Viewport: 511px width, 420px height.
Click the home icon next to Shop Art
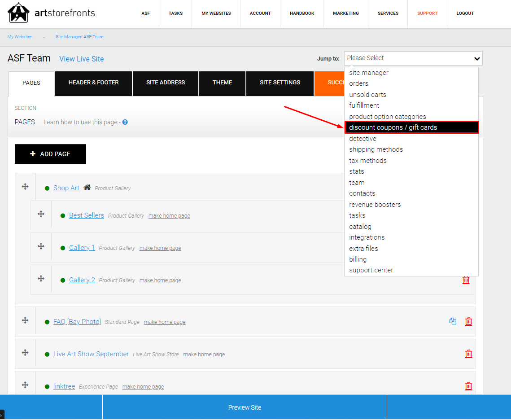(87, 188)
